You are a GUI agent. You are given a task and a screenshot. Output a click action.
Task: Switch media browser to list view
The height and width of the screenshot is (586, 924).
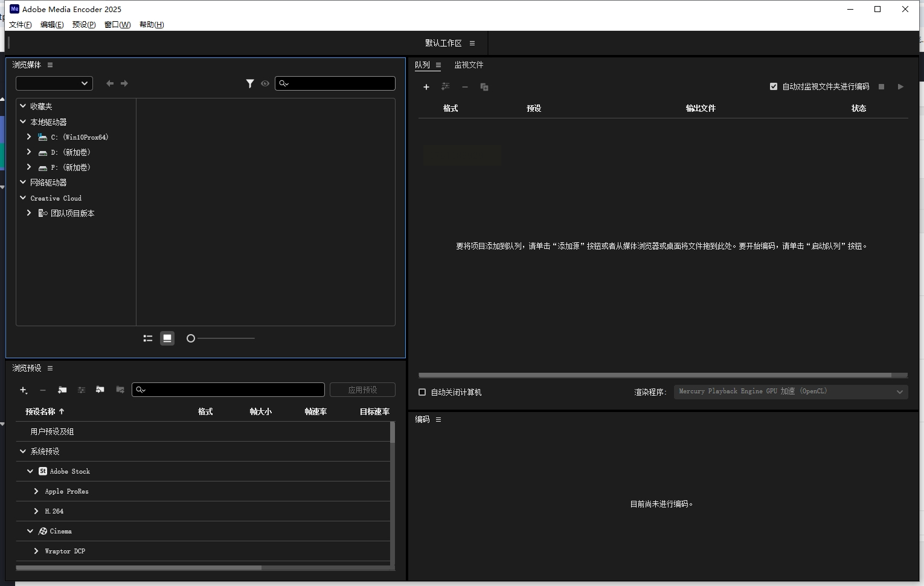[148, 338]
